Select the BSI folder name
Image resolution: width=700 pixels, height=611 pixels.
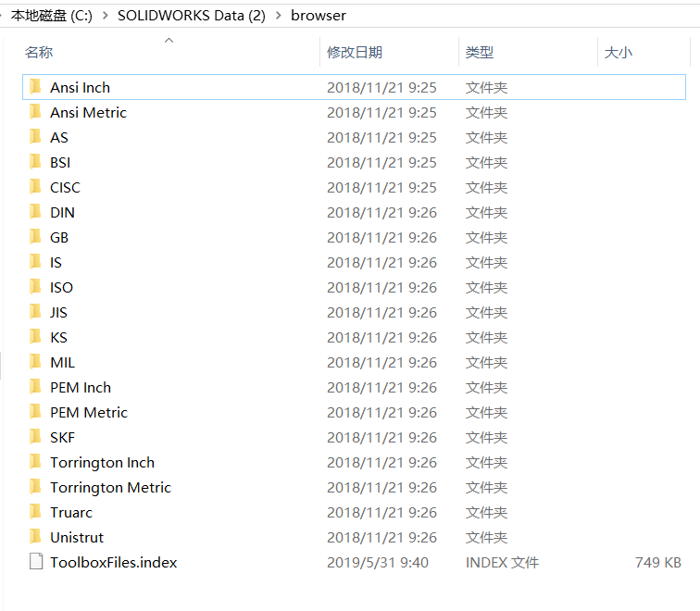tap(60, 162)
